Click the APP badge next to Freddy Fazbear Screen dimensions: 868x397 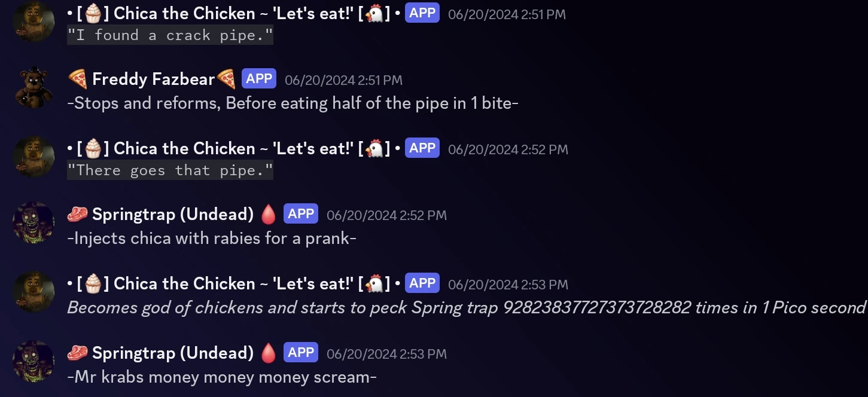[x=259, y=79]
